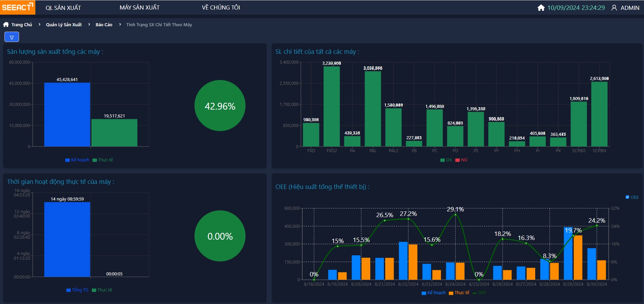Toggle Kế hoạch legend in production chart

pos(77,160)
